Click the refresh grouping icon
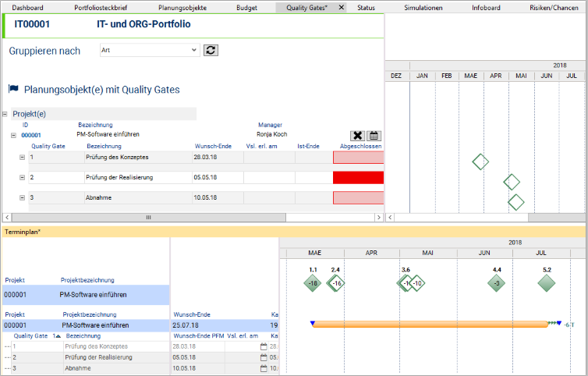Image resolution: width=588 pixels, height=376 pixels. tap(211, 50)
